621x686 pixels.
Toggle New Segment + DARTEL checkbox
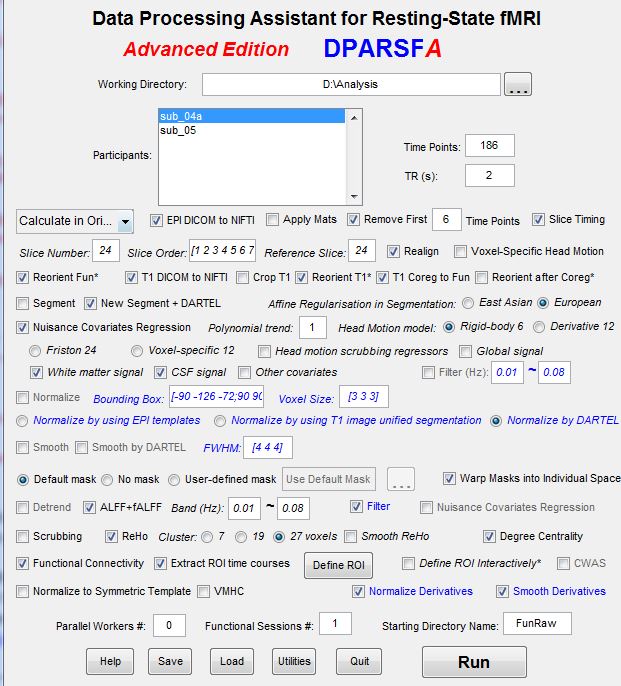[90, 304]
